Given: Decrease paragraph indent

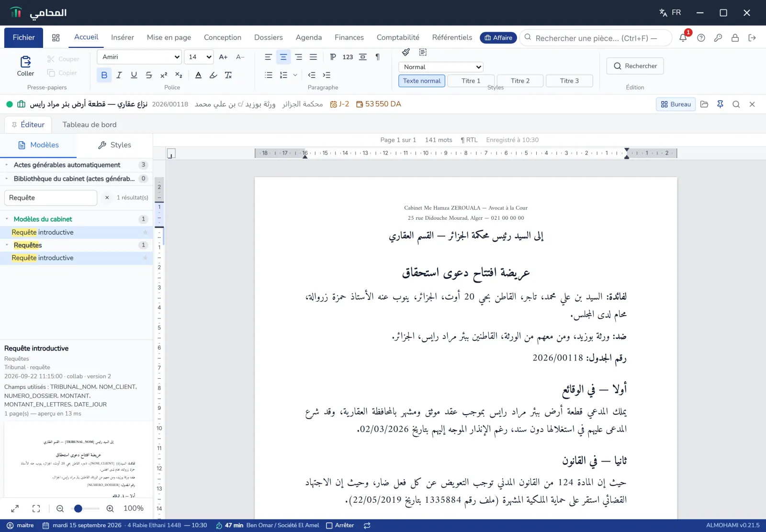Looking at the screenshot, I should pos(312,75).
